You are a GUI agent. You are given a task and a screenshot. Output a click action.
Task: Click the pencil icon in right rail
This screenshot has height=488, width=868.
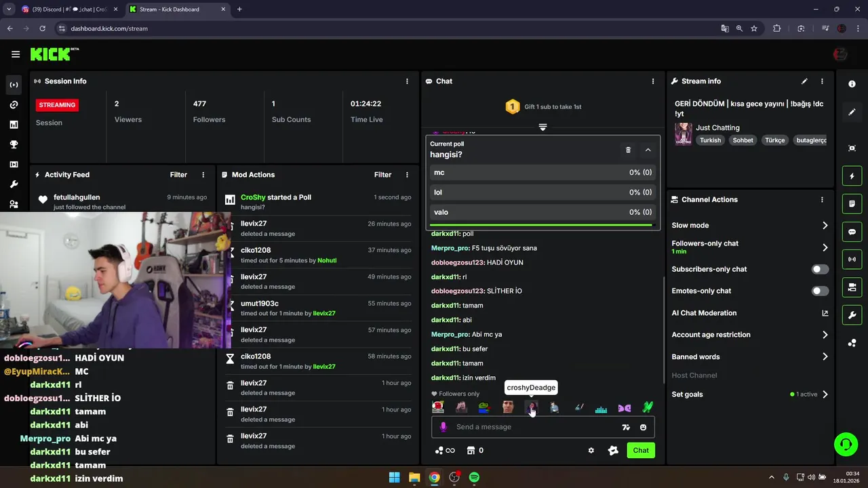(852, 113)
